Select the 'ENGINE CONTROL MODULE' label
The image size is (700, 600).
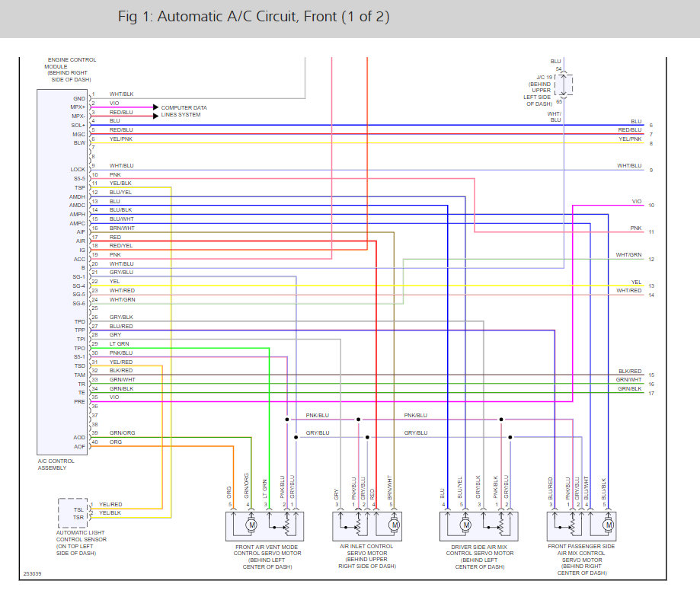71,69
